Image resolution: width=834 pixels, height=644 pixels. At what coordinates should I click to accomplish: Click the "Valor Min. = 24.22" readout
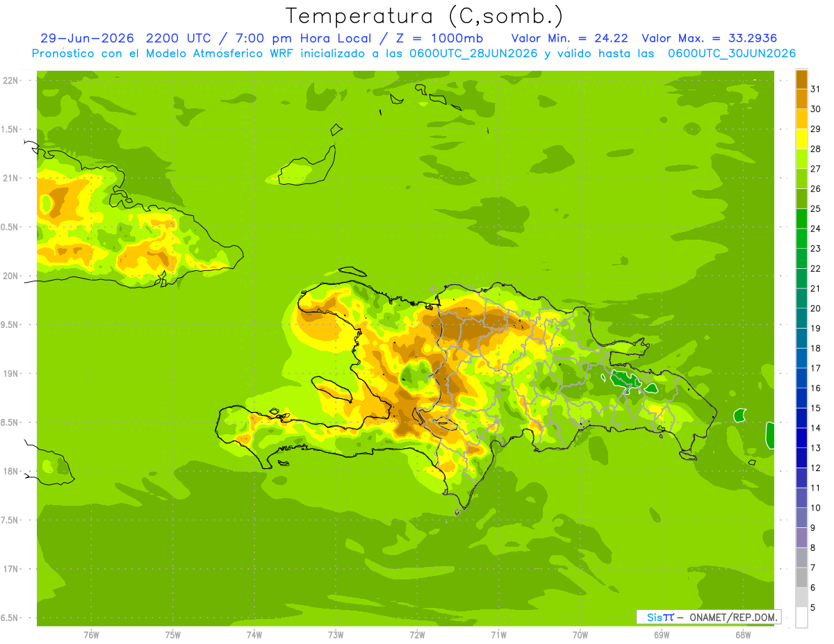click(571, 38)
